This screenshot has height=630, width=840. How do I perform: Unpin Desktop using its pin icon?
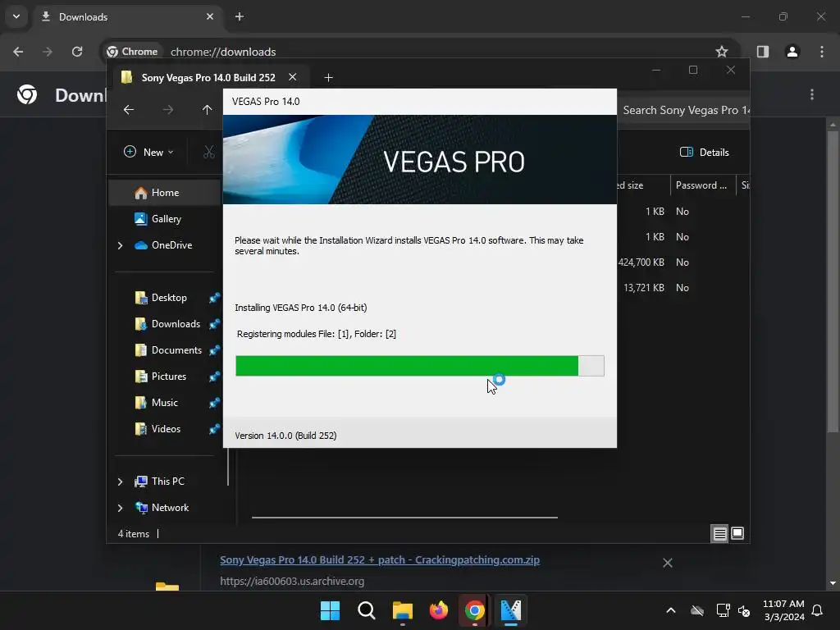[214, 298]
